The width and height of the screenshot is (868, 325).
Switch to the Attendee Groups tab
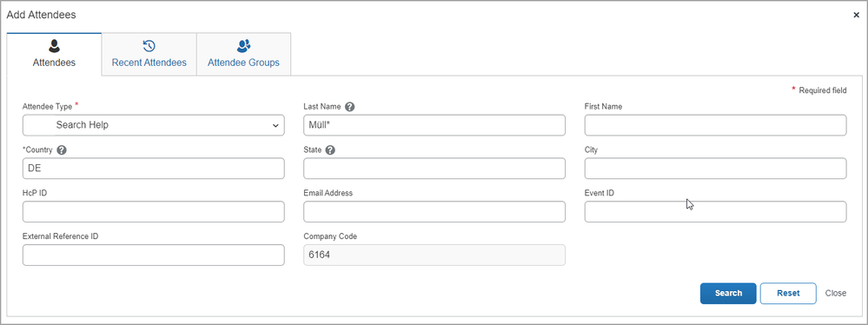coord(243,54)
